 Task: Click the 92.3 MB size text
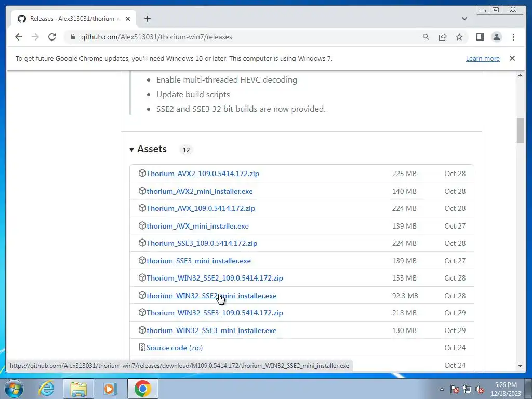pyautogui.click(x=405, y=296)
